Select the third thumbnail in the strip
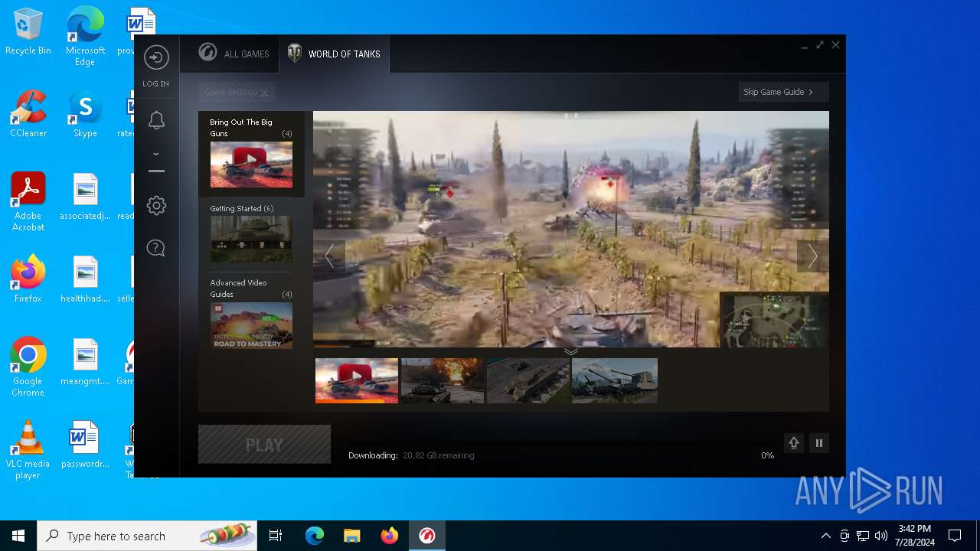Viewport: 980px width, 551px height. [x=528, y=380]
